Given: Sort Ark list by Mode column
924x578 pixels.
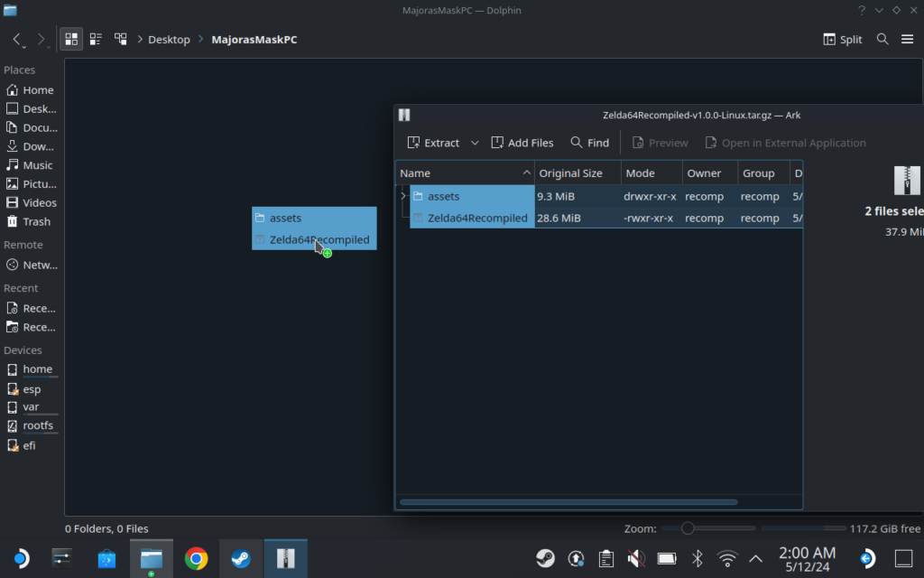Looking at the screenshot, I should [651, 173].
